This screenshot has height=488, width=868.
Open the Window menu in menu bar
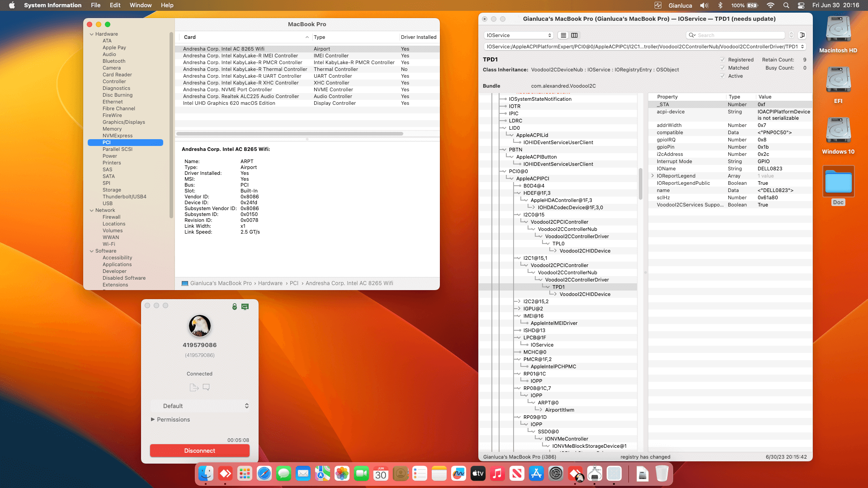(141, 5)
